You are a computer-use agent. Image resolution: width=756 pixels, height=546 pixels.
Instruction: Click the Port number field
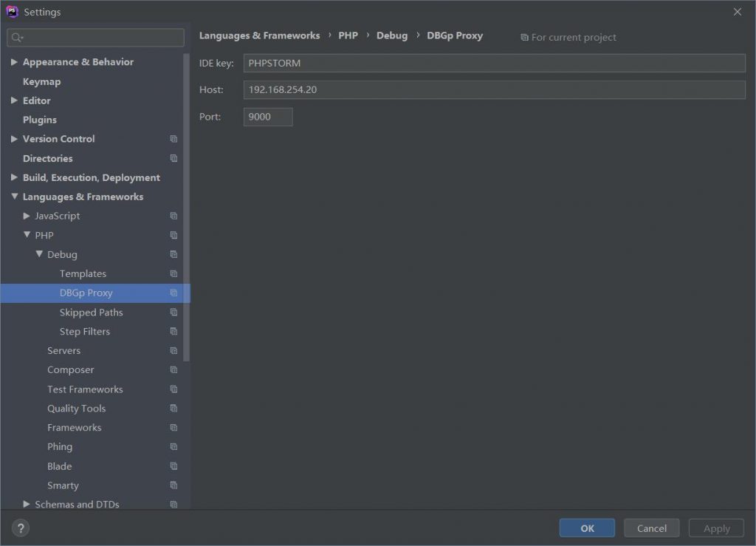coord(268,117)
